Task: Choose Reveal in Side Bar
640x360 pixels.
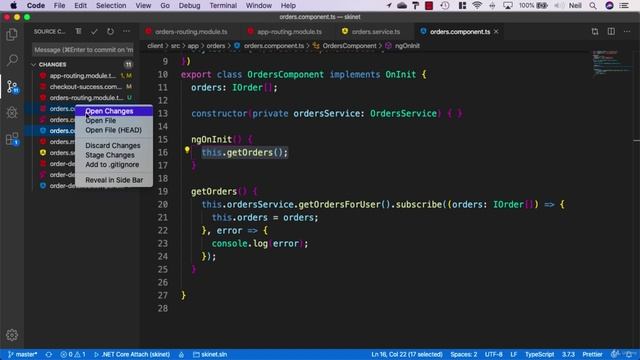Action: click(x=114, y=180)
